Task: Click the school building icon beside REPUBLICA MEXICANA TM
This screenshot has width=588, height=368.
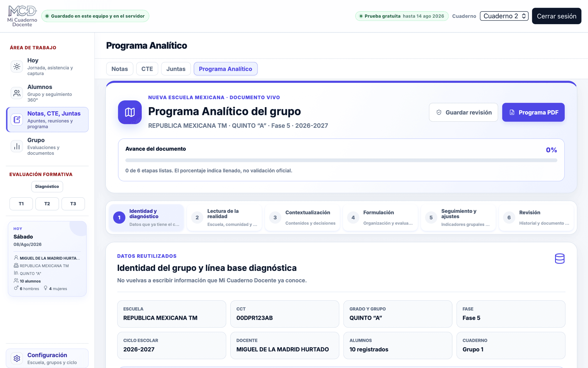Action: pos(16,265)
